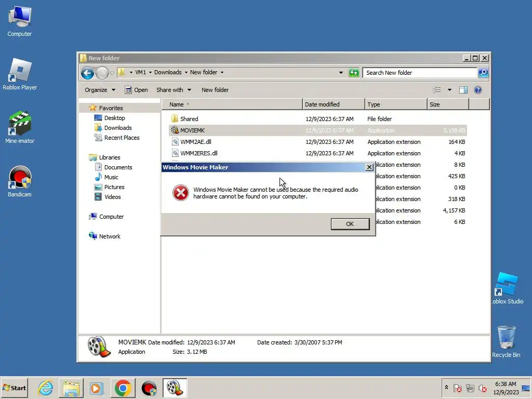Click the taskbar clock showing 6:38 AM
532x399 pixels.
pos(506,388)
